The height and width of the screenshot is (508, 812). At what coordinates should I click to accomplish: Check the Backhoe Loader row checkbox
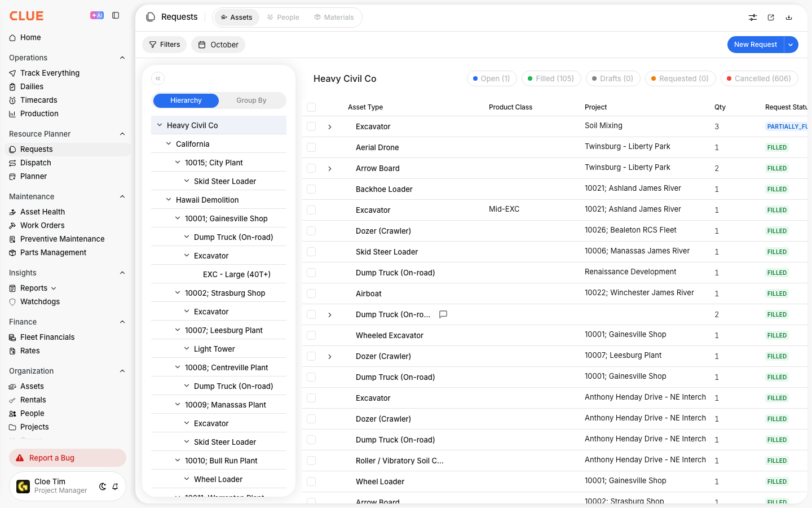click(311, 189)
